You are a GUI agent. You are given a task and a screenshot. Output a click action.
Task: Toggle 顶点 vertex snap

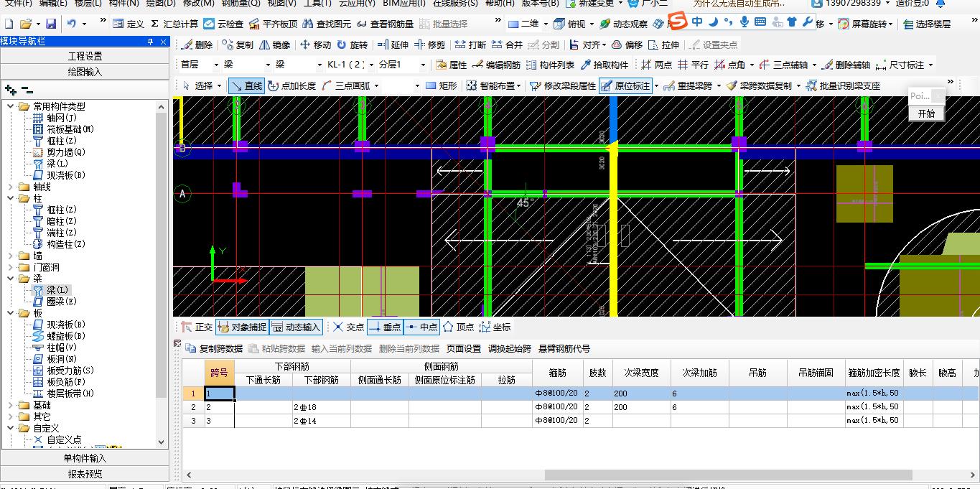458,327
